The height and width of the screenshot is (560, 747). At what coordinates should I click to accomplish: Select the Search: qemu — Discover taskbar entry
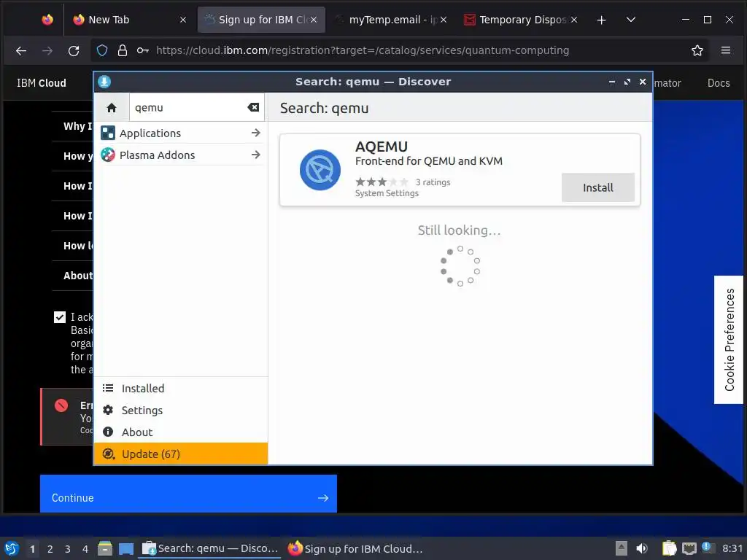tap(209, 548)
